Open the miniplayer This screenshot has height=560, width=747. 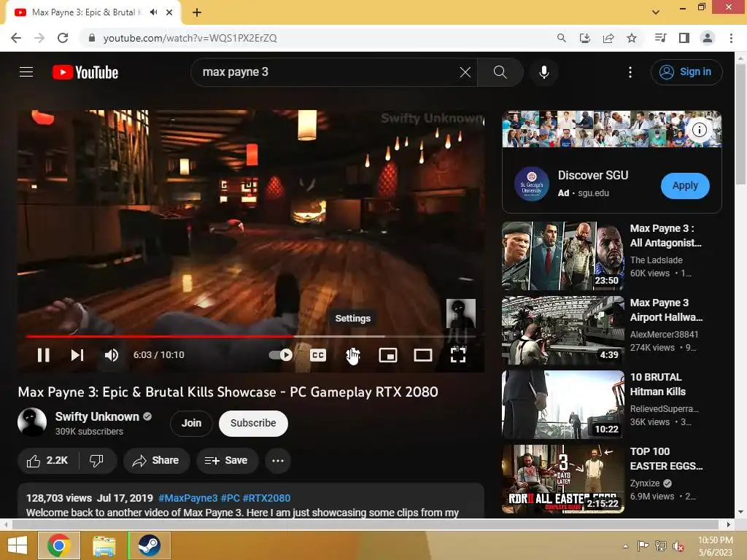[x=388, y=355]
